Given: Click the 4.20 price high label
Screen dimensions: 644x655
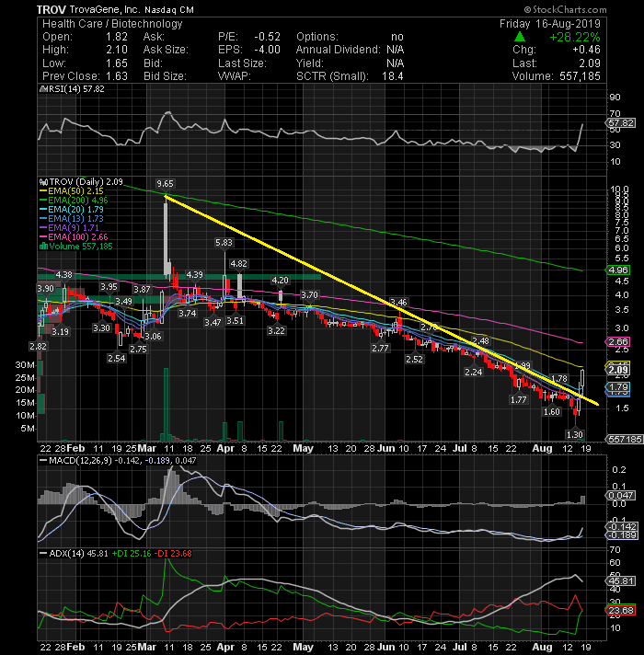Looking at the screenshot, I should coord(281,280).
